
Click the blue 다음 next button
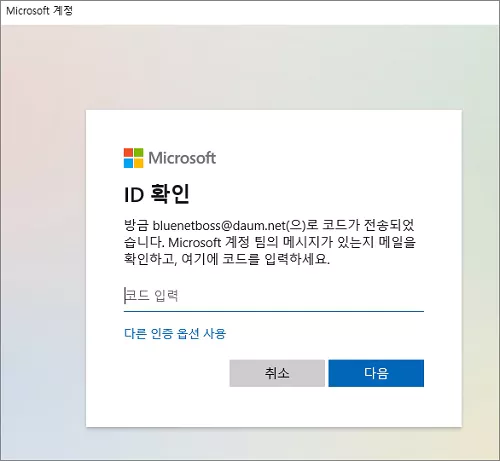(376, 373)
